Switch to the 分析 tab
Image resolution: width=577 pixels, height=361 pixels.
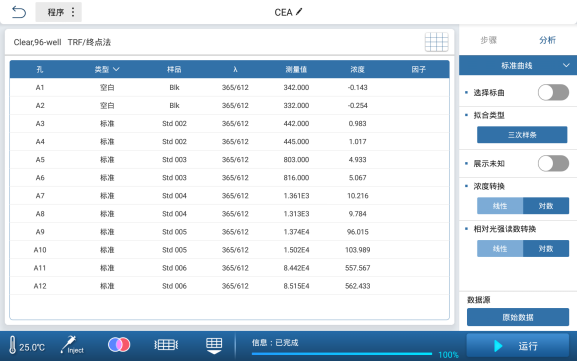[x=547, y=40]
